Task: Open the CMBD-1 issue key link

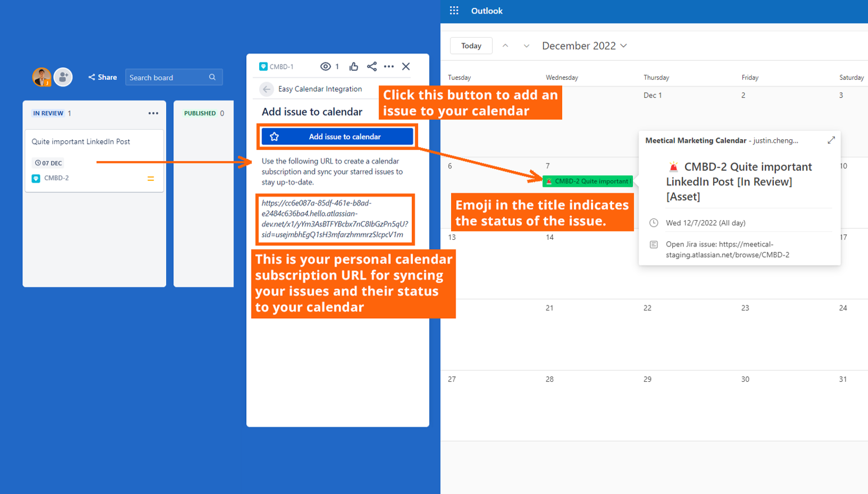Action: 282,66
